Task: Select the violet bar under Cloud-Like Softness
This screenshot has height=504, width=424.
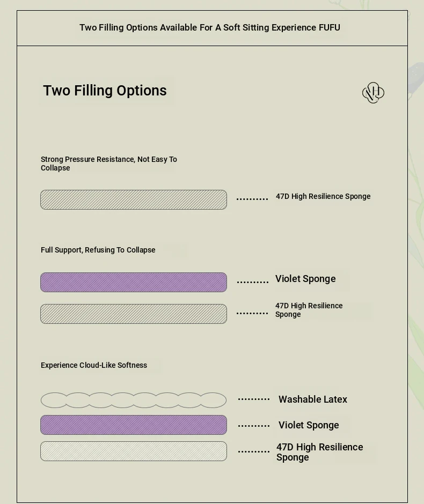Action: point(134,425)
